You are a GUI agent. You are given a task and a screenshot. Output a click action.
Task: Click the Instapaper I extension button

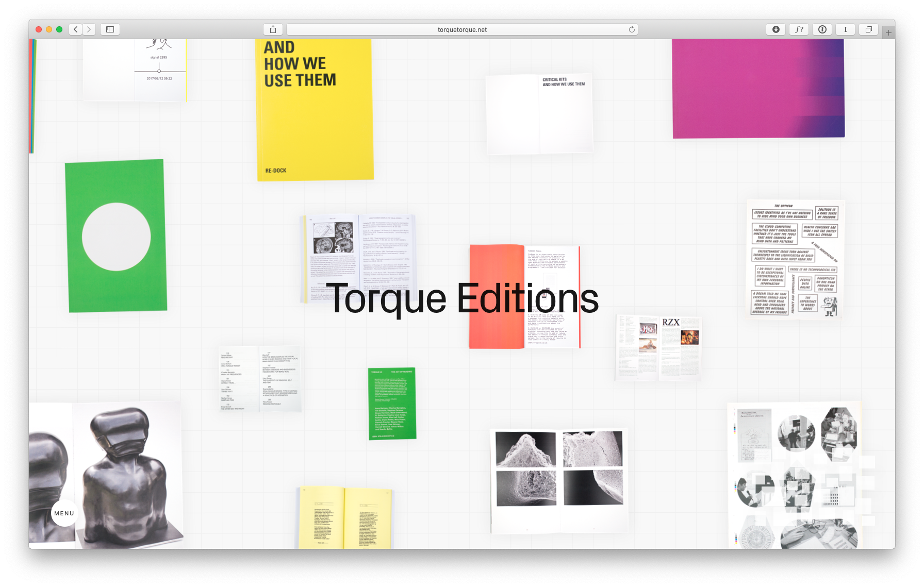click(x=845, y=29)
